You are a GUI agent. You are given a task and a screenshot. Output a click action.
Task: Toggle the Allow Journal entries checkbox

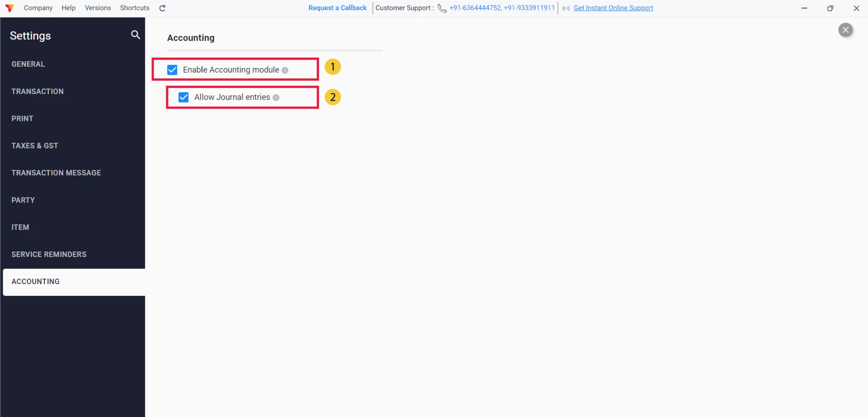click(x=183, y=97)
